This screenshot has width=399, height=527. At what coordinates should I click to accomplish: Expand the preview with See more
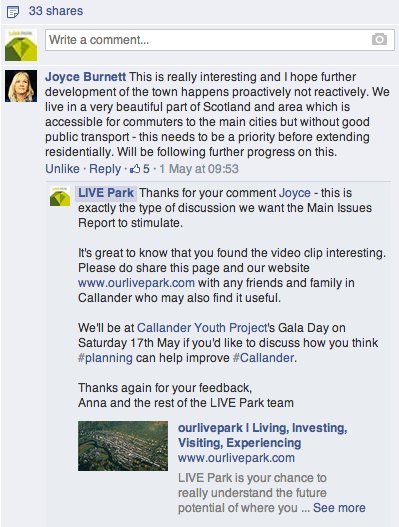click(x=339, y=508)
